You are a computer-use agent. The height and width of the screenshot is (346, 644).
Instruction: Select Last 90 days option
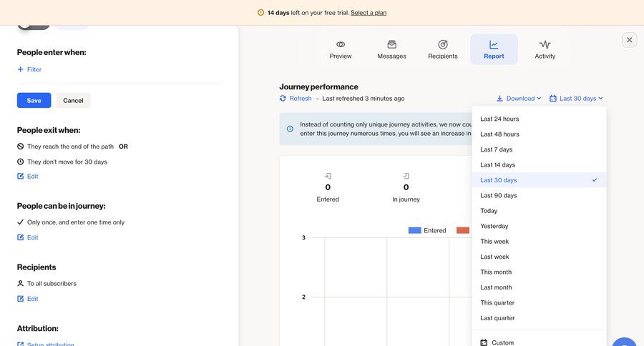(x=539, y=195)
